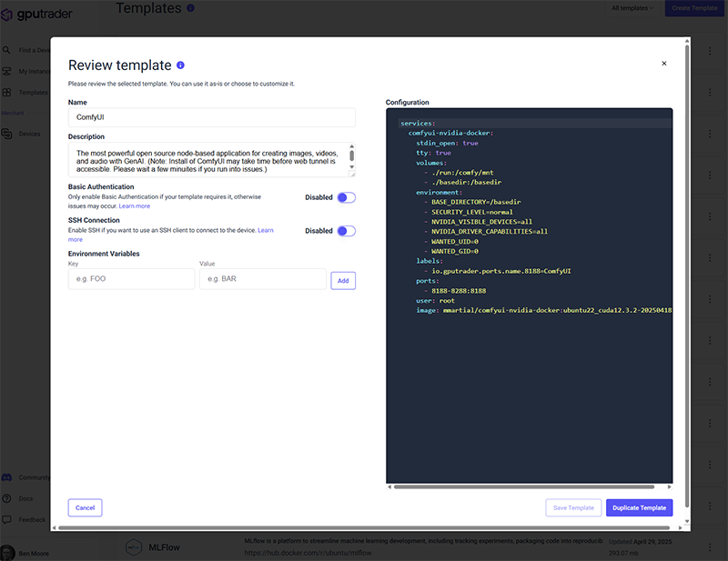Click the image: line in configuration
Screen dimensions: 728x561
pos(543,310)
